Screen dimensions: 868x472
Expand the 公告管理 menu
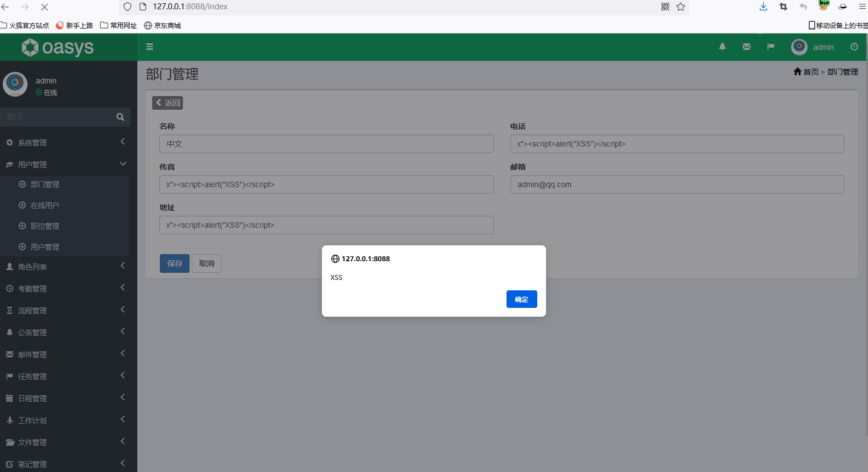tap(65, 333)
